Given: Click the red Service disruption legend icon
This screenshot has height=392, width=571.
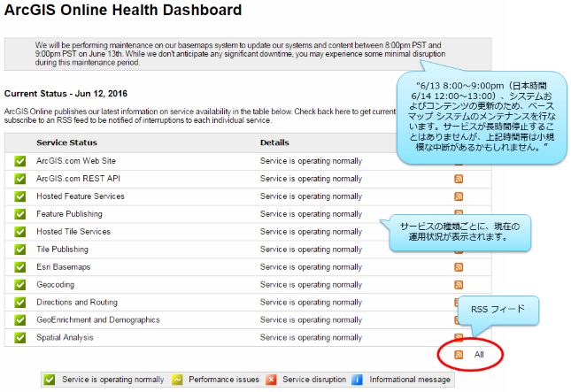Looking at the screenshot, I should [x=271, y=380].
